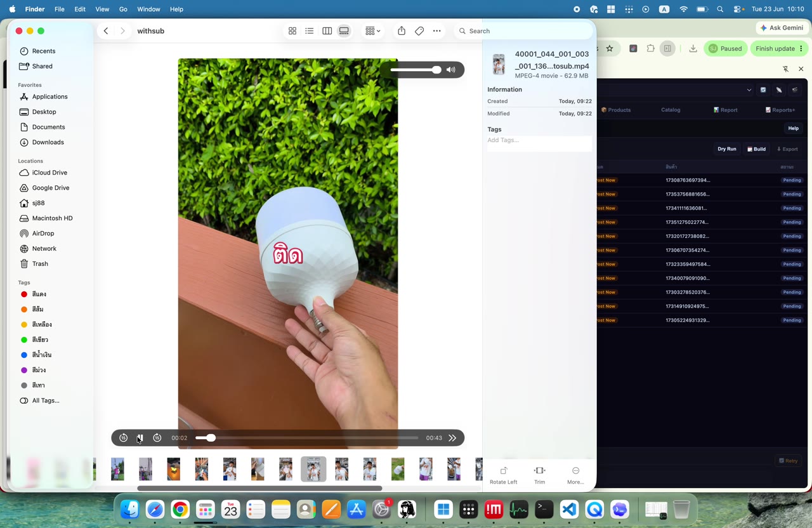Click the Share icon in Finder toolbar
The image size is (812, 528).
click(402, 30)
